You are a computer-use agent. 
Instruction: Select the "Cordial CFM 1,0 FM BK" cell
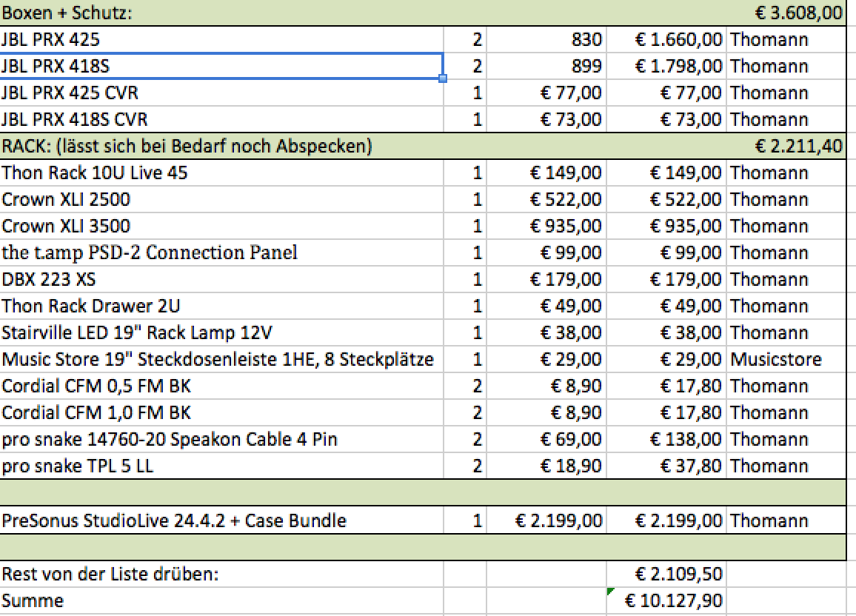tap(221, 412)
